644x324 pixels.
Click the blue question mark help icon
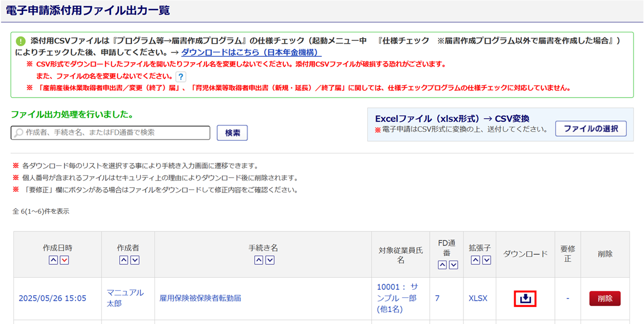(x=181, y=76)
